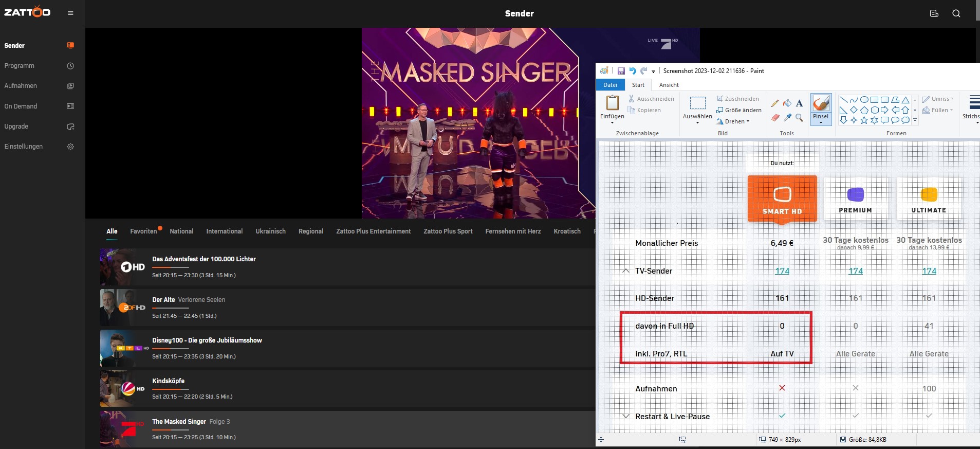This screenshot has width=980, height=449.
Task: Open the Datei menu in Paint
Action: tap(611, 85)
